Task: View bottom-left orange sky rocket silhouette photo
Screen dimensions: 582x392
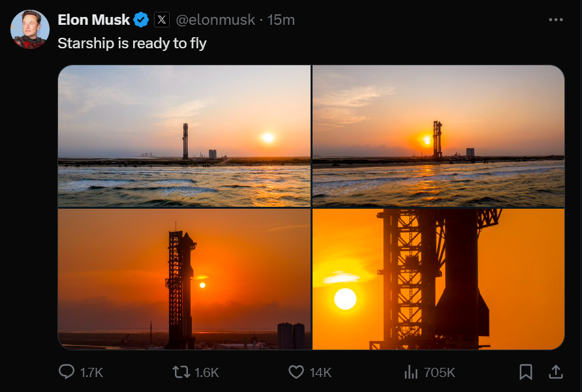Action: 184,279
